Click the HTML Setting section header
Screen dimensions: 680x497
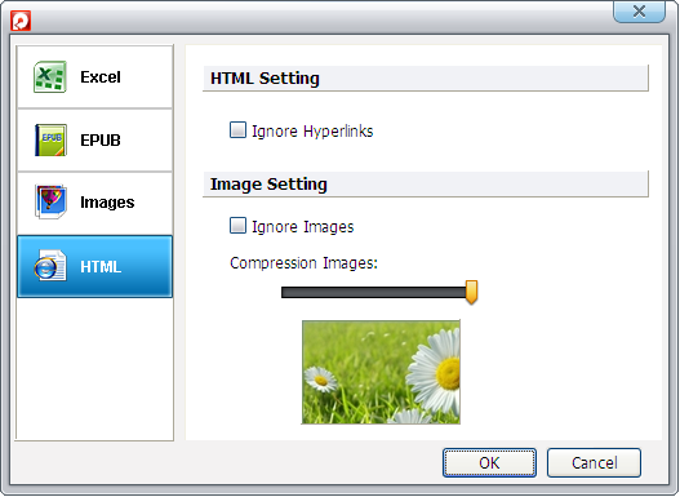(265, 79)
